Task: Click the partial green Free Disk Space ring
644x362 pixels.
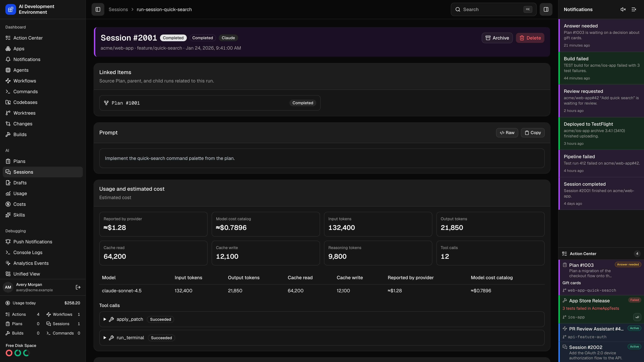Action: [26, 353]
